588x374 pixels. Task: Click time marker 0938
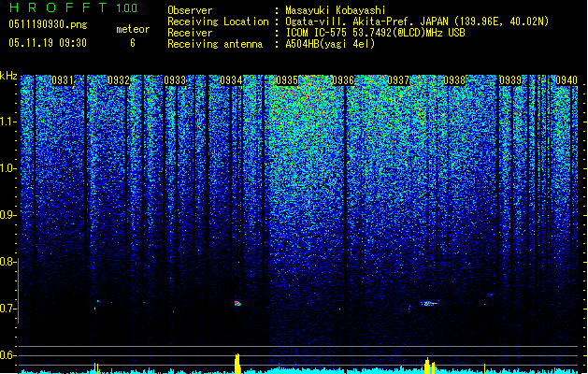(454, 80)
